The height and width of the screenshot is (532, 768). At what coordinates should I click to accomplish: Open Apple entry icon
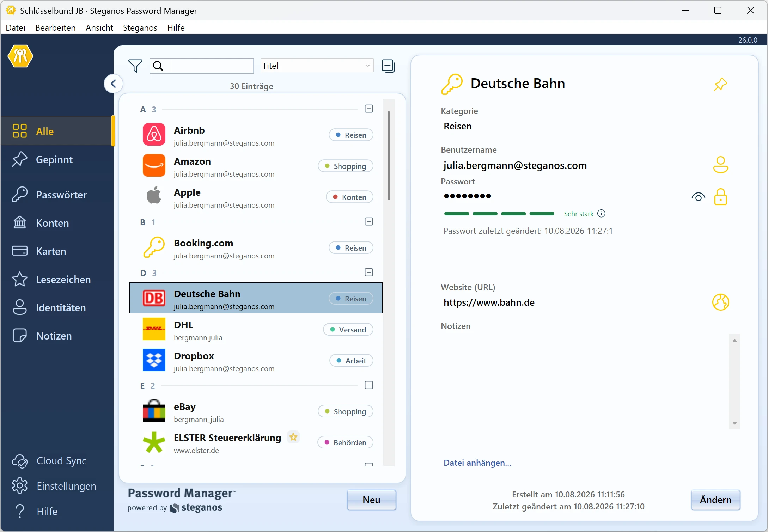(154, 195)
